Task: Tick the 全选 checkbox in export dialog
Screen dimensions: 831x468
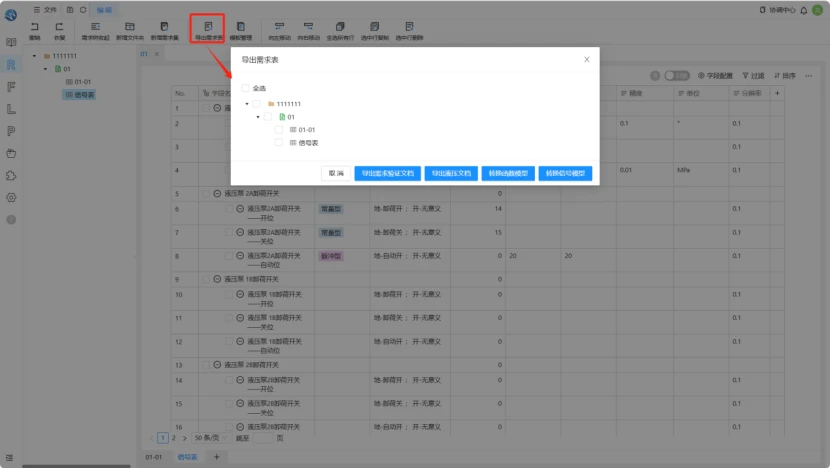Action: pyautogui.click(x=245, y=88)
